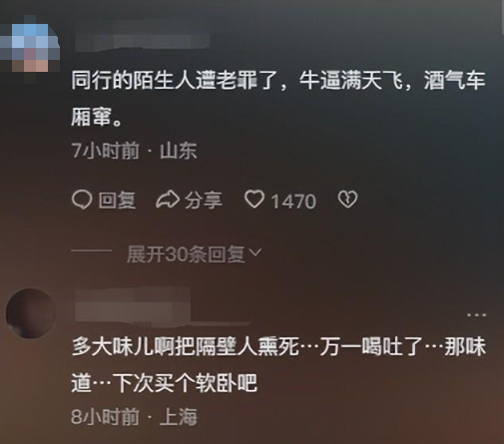Click the speech bubble reply icon

(x=81, y=201)
